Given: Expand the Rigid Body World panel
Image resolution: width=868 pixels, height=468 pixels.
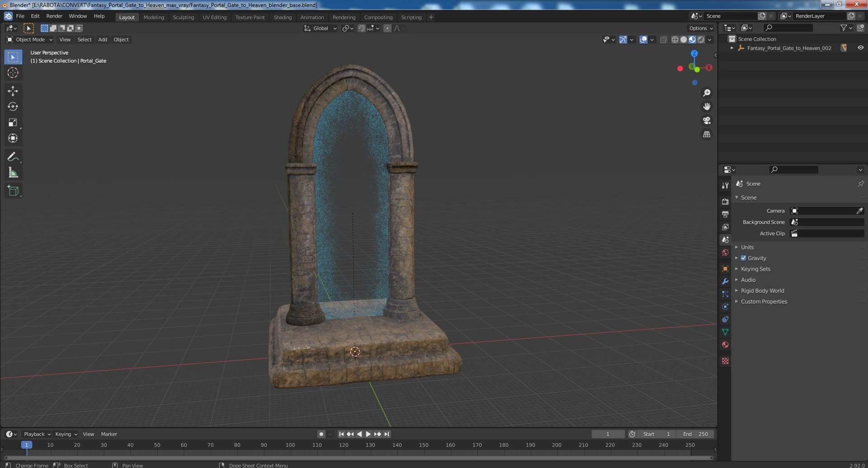Looking at the screenshot, I should (762, 290).
